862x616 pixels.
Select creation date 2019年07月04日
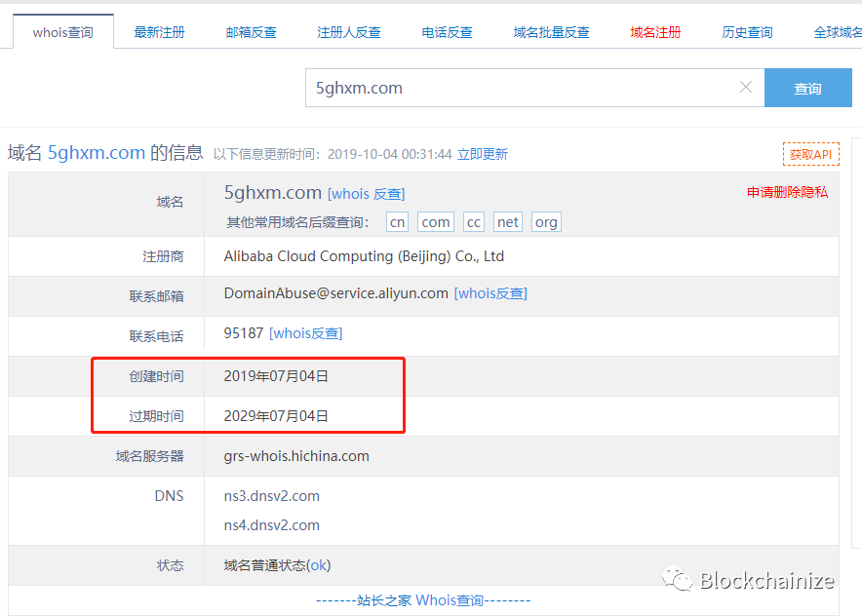click(x=276, y=376)
